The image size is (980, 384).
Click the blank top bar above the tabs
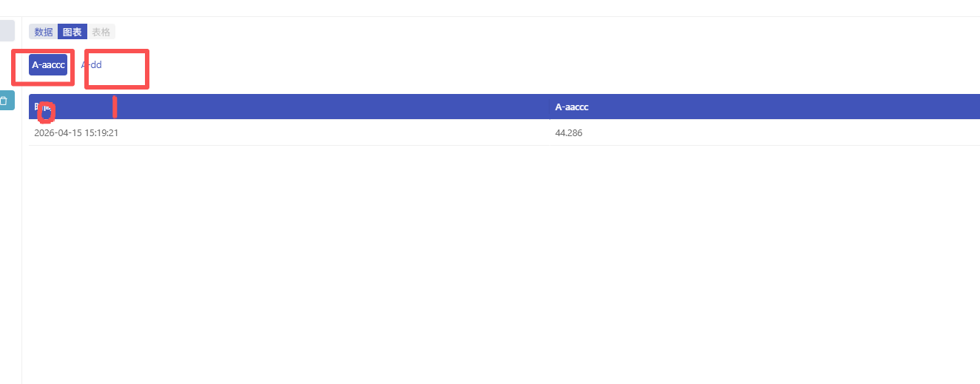488,8
